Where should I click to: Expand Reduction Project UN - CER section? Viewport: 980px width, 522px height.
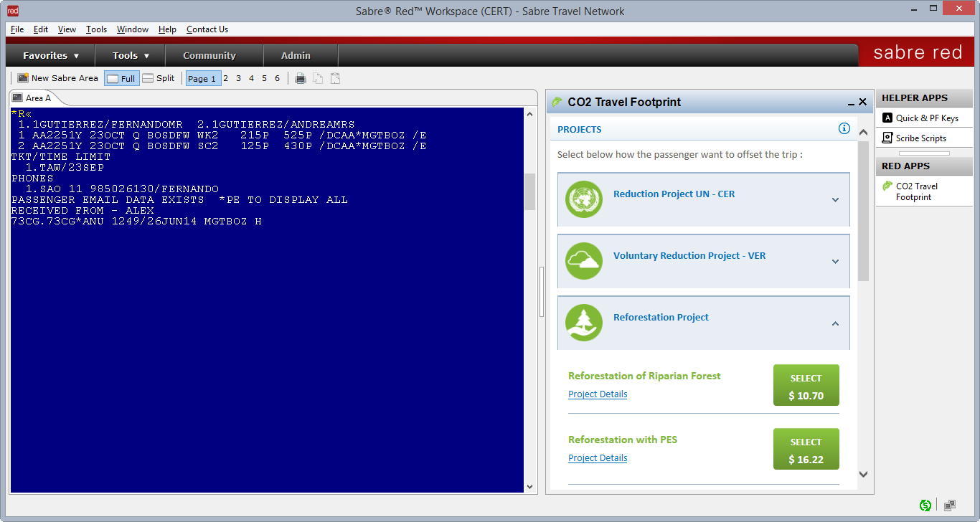[x=835, y=200]
